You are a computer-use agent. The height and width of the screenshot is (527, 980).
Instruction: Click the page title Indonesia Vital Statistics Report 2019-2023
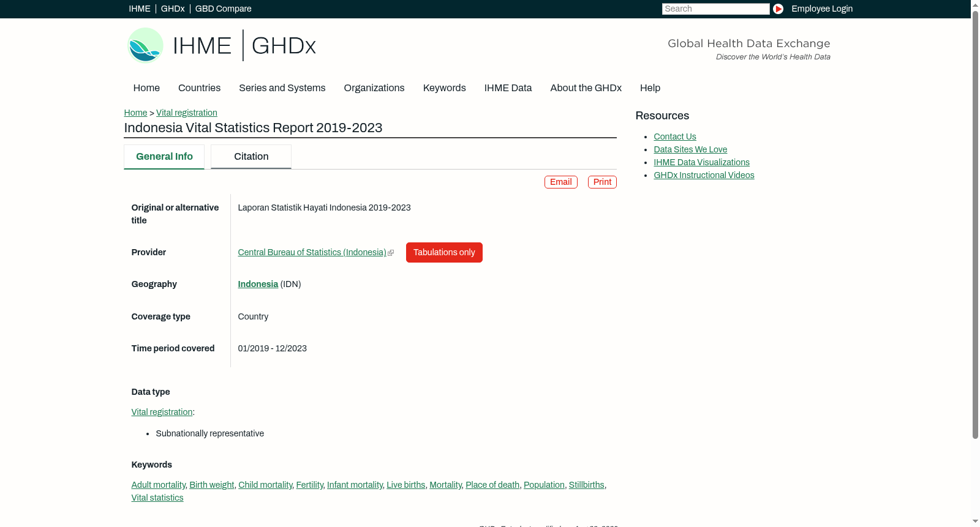(253, 128)
